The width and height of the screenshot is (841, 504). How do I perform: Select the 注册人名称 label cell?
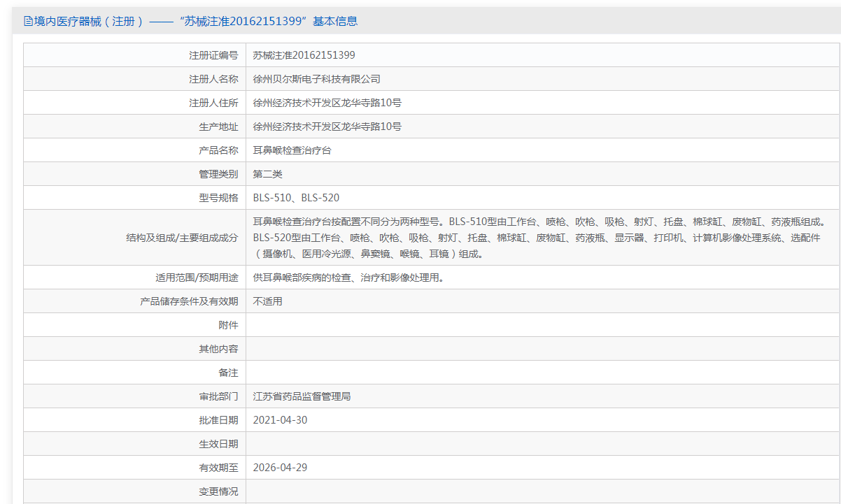pos(134,79)
